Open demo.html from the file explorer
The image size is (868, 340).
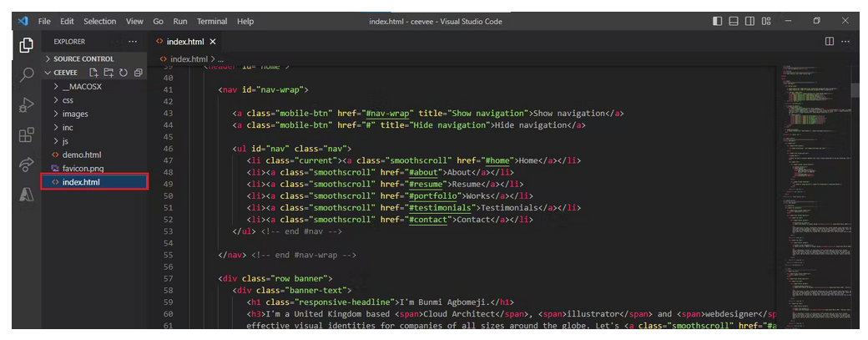82,155
